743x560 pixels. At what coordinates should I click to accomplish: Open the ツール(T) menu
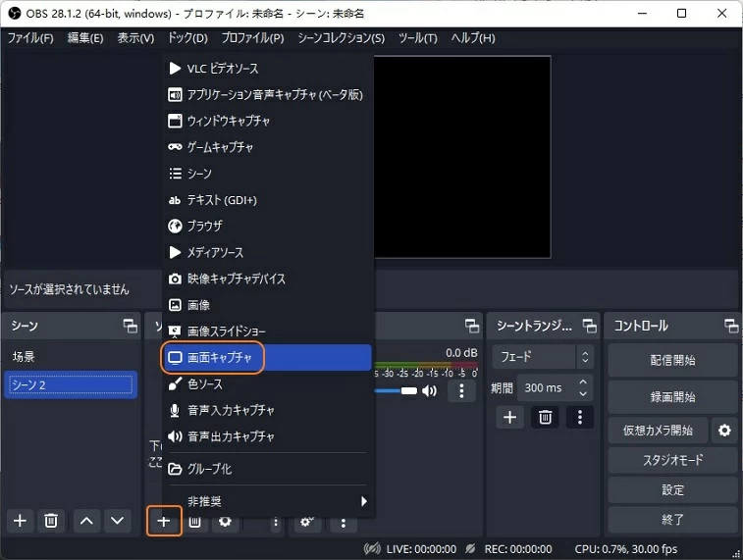click(417, 38)
